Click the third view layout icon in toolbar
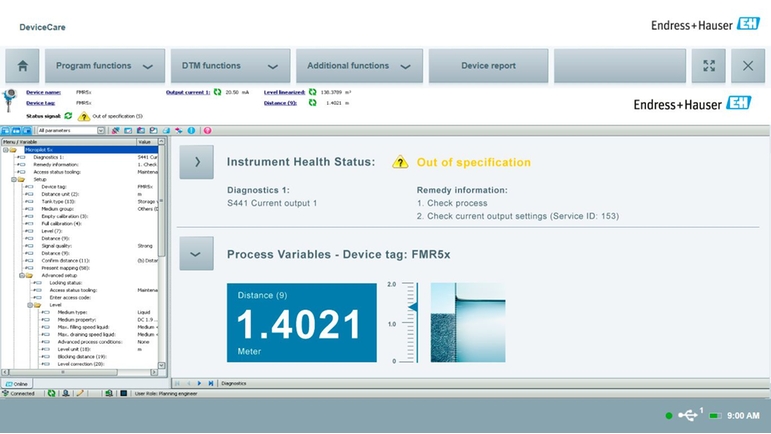The width and height of the screenshot is (771, 434). [27, 130]
